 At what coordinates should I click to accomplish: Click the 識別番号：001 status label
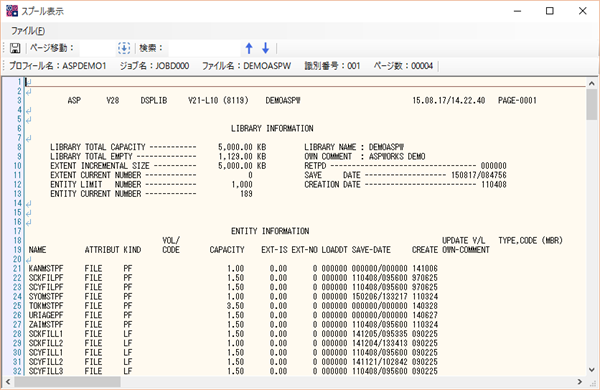click(x=333, y=66)
